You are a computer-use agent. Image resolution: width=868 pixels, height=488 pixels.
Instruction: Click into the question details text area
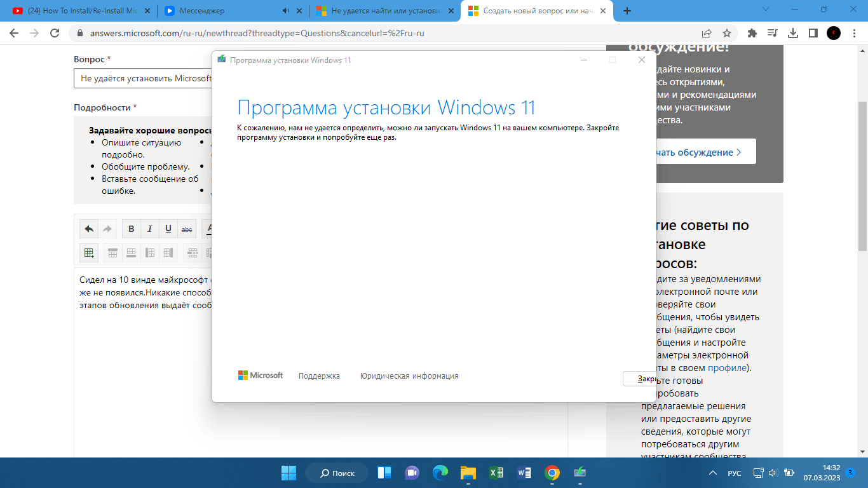tap(142, 362)
